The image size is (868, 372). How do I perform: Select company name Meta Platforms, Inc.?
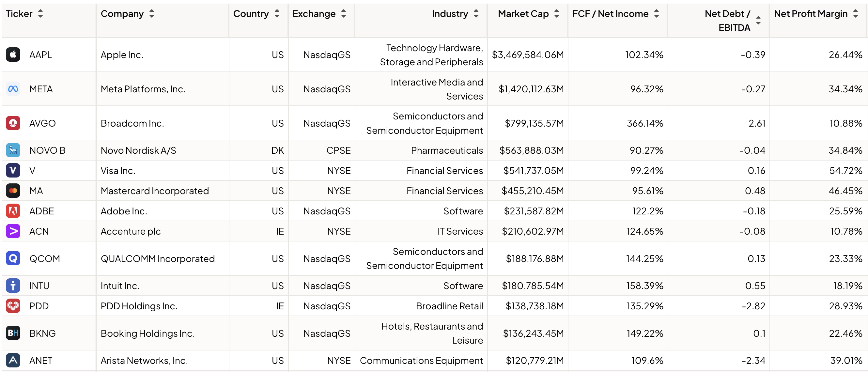(143, 89)
